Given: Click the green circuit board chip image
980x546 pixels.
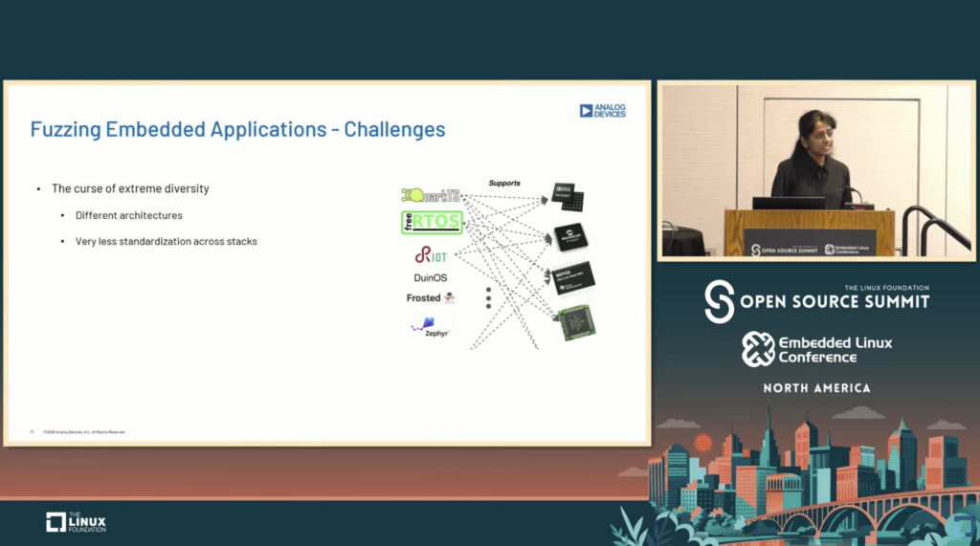Looking at the screenshot, I should (x=577, y=322).
